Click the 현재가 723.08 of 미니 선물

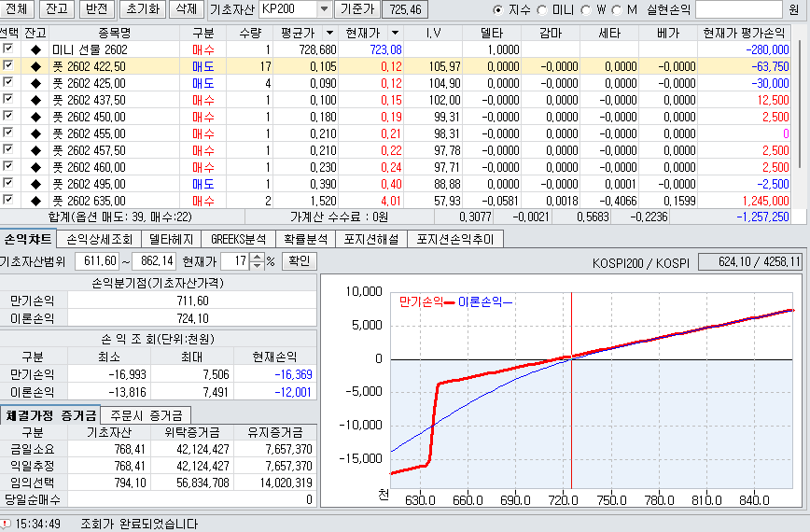385,49
